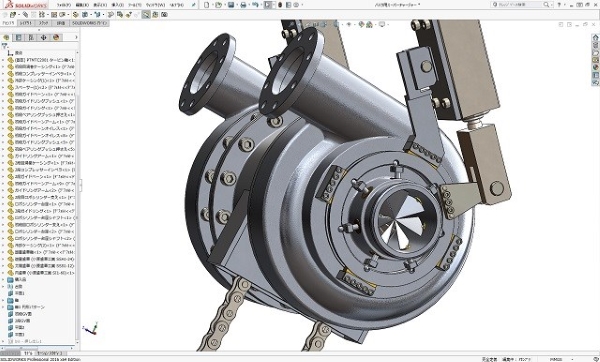Screen dimensions: 600x362
Task: Click the SOLIDWORKS logo button
Action: point(26,5)
